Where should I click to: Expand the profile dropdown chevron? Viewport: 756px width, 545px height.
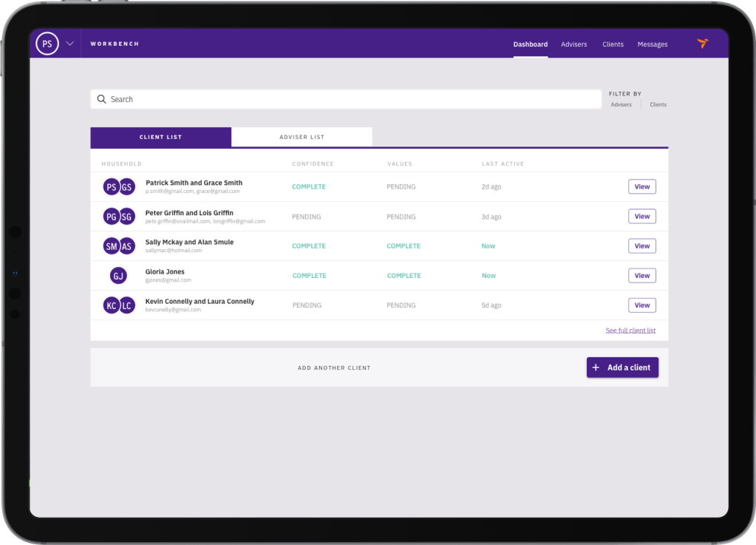(70, 44)
